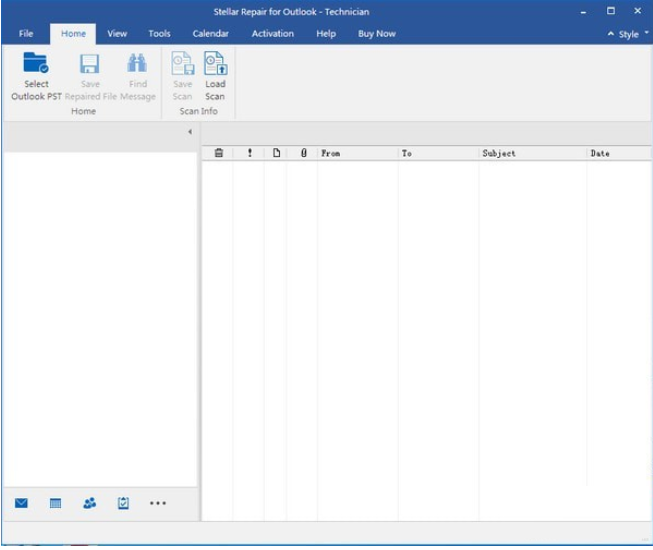Click the attachment paperclip column header
This screenshot has height=550, width=653.
tap(303, 153)
